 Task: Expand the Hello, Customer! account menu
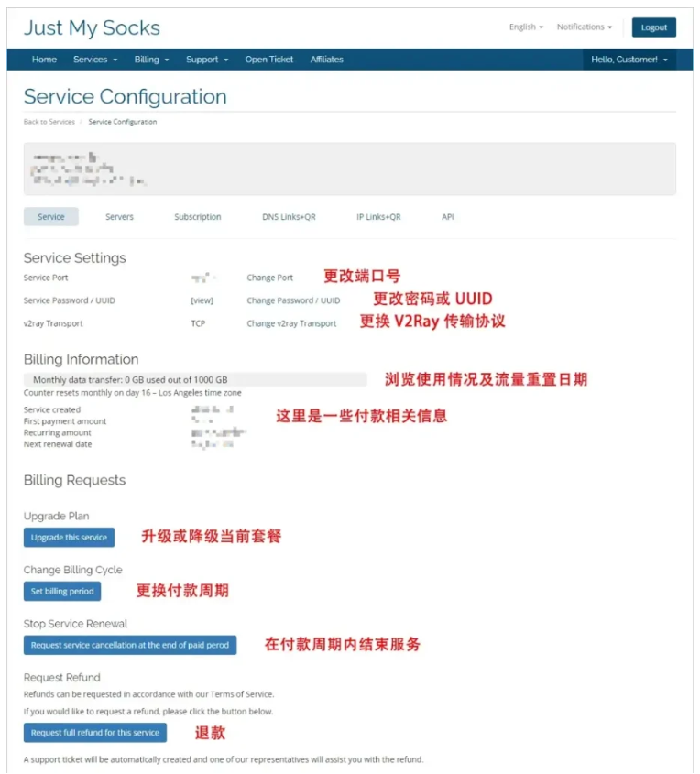coord(629,60)
